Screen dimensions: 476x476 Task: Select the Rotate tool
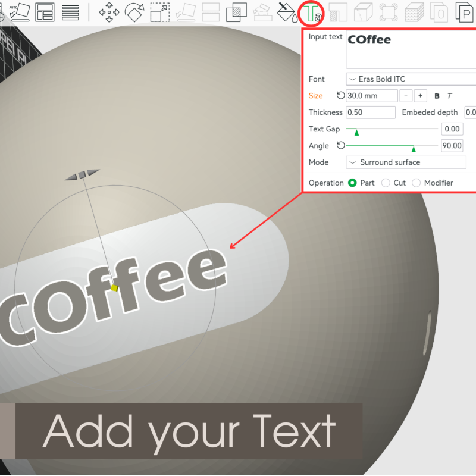[x=135, y=12]
